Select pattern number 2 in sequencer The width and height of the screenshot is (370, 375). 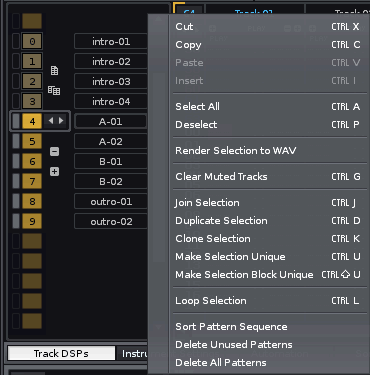coord(32,81)
